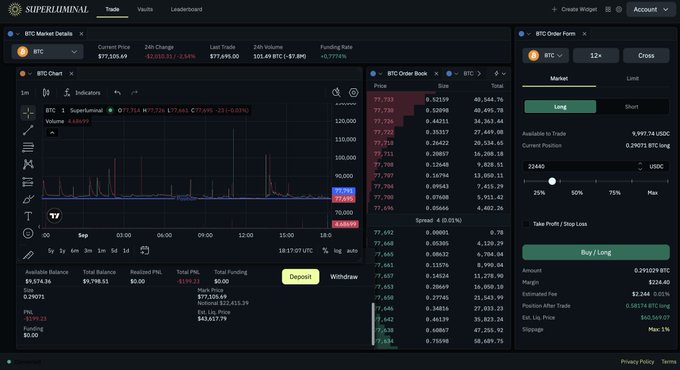The width and height of the screenshot is (680, 370).
Task: Select the 1d chart range
Action: click(126, 251)
